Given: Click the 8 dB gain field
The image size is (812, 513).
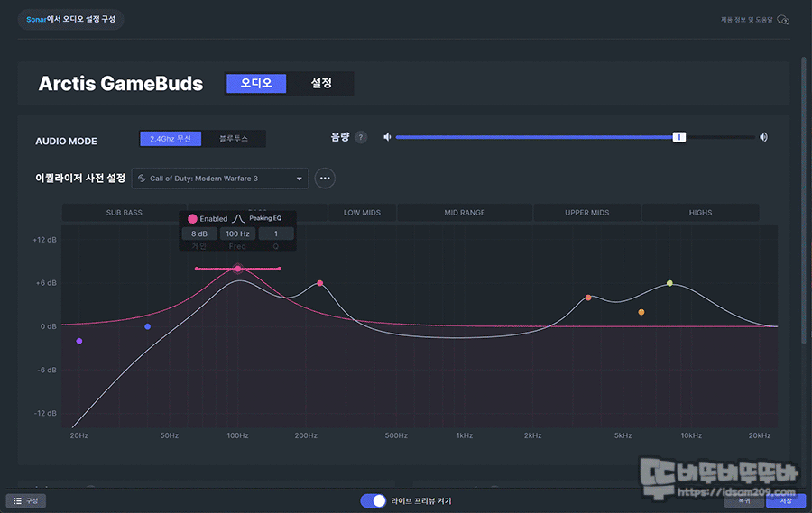Looking at the screenshot, I should pyautogui.click(x=199, y=234).
